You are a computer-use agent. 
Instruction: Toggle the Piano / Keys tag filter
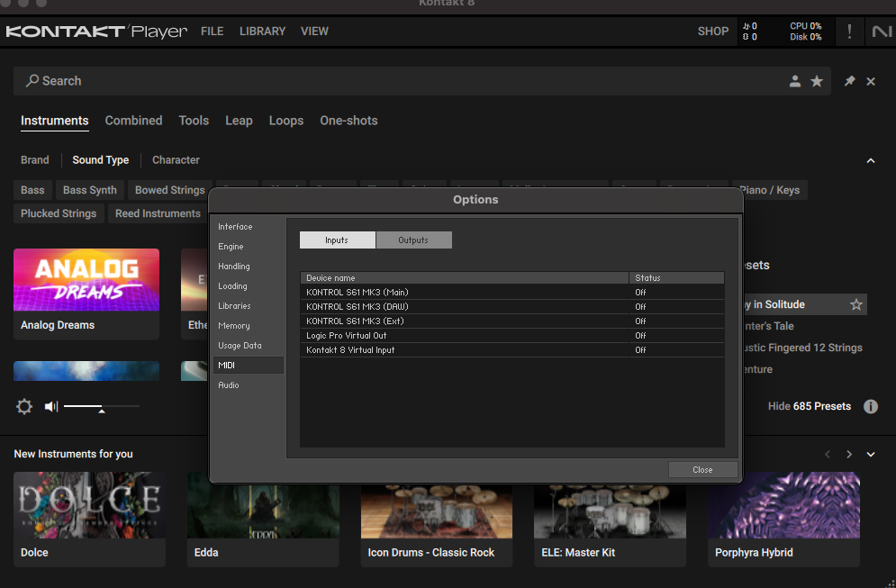pyautogui.click(x=770, y=190)
